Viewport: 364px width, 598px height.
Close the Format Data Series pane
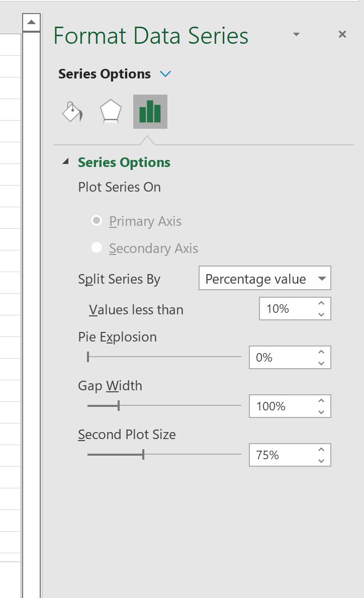tap(342, 34)
